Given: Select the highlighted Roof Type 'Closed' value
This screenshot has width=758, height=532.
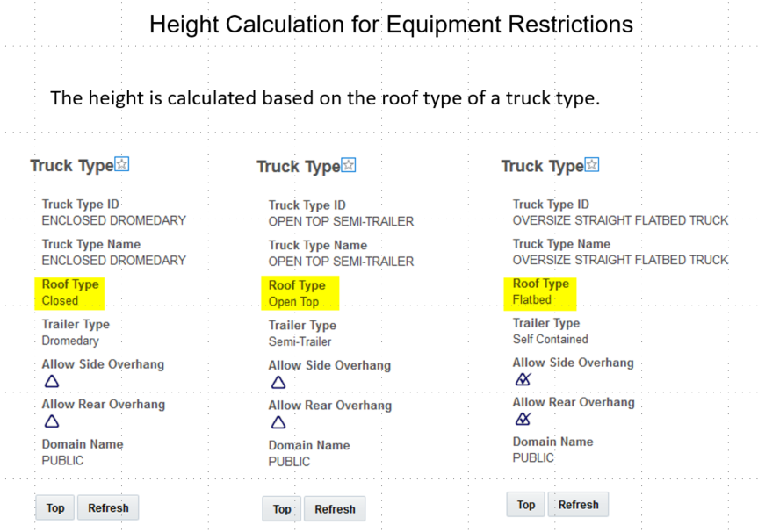Looking at the screenshot, I should [60, 300].
